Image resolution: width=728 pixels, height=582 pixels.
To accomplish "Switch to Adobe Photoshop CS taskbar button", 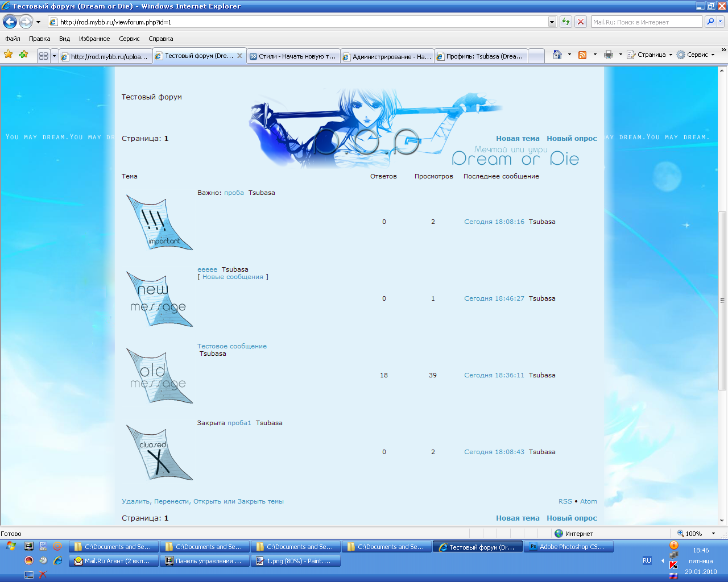I will coord(569,547).
